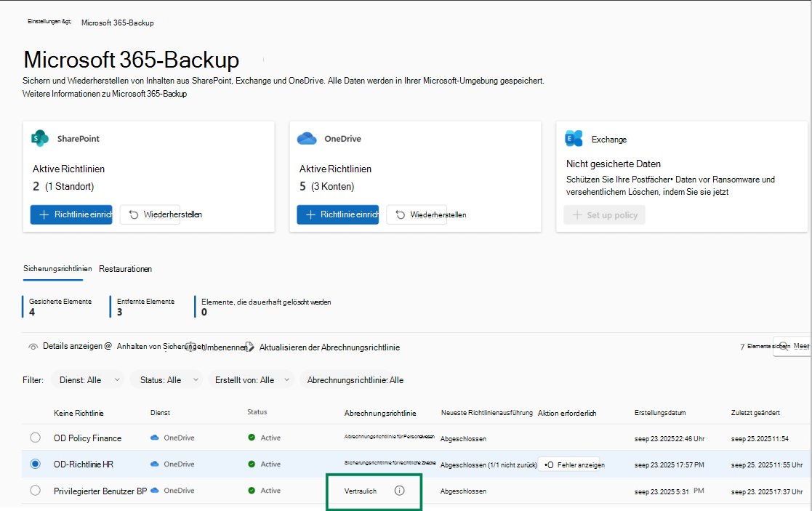The width and height of the screenshot is (812, 511).
Task: Click the Umbenennen command
Action: pos(224,347)
